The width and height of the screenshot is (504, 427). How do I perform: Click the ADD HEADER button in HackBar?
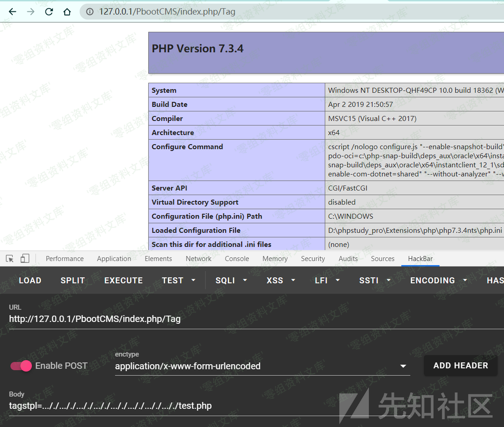460,366
